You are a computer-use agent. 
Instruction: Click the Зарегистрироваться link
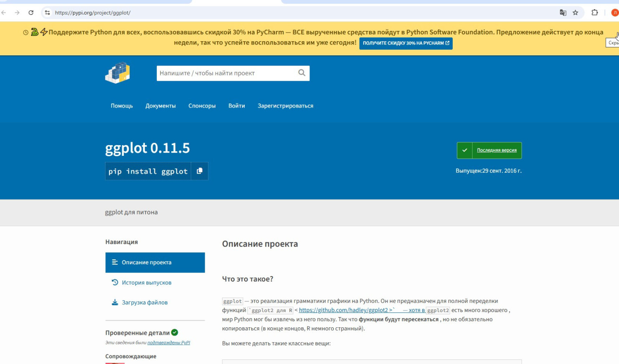285,106
